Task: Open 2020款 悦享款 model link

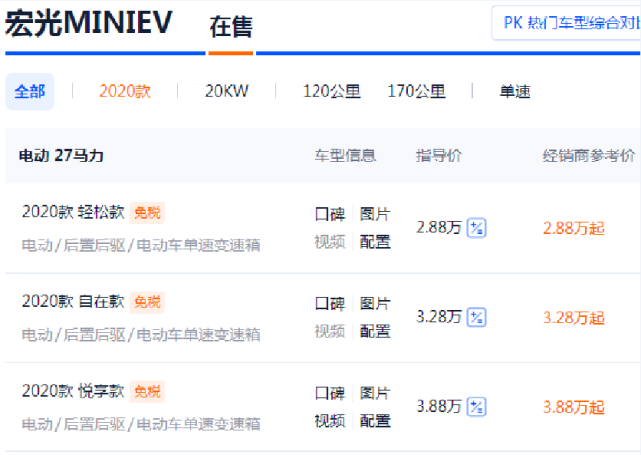Action: click(x=73, y=391)
